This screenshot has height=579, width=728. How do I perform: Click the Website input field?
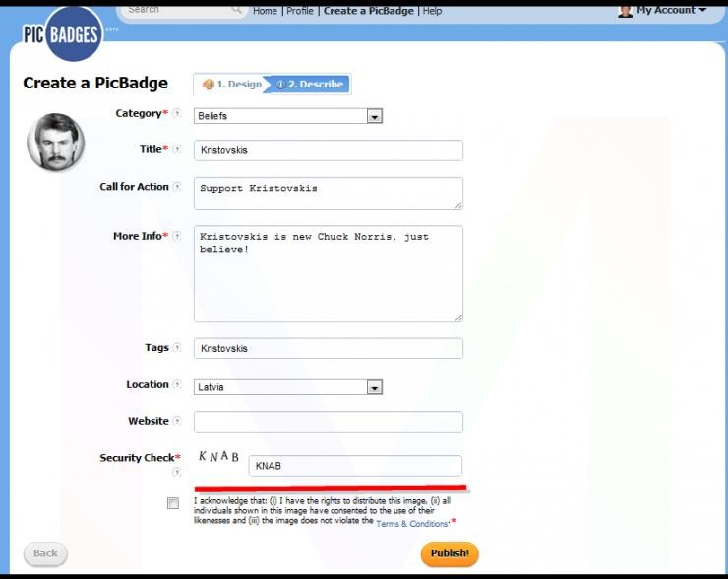pyautogui.click(x=328, y=422)
